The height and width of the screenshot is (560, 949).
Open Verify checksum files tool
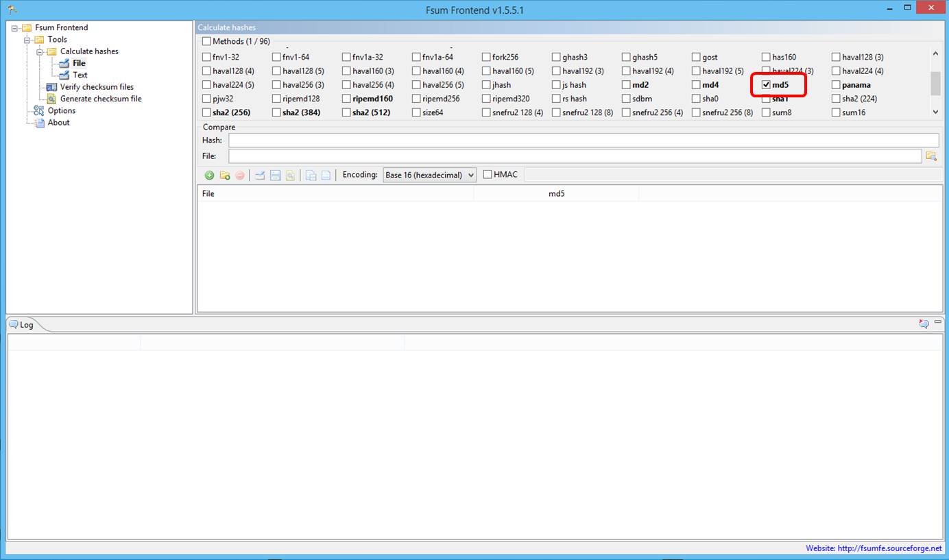click(96, 87)
